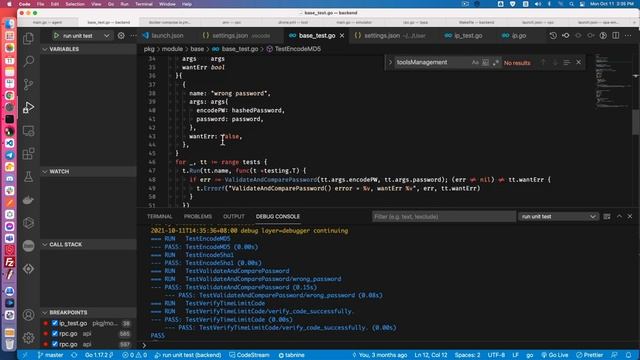Open the Run and Debug view
This screenshot has height=360, width=640.
pyautogui.click(x=28, y=108)
